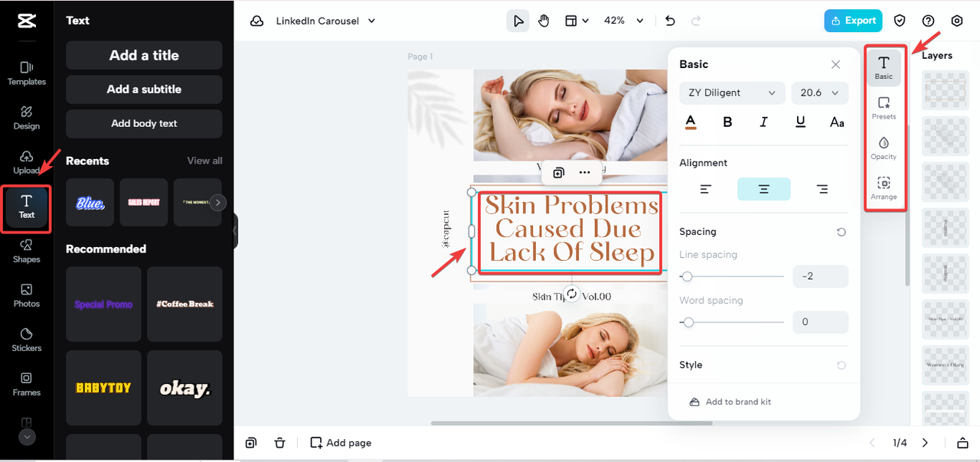Choose the Blue recent text style
Screen dimensions: 980x462
tap(90, 203)
